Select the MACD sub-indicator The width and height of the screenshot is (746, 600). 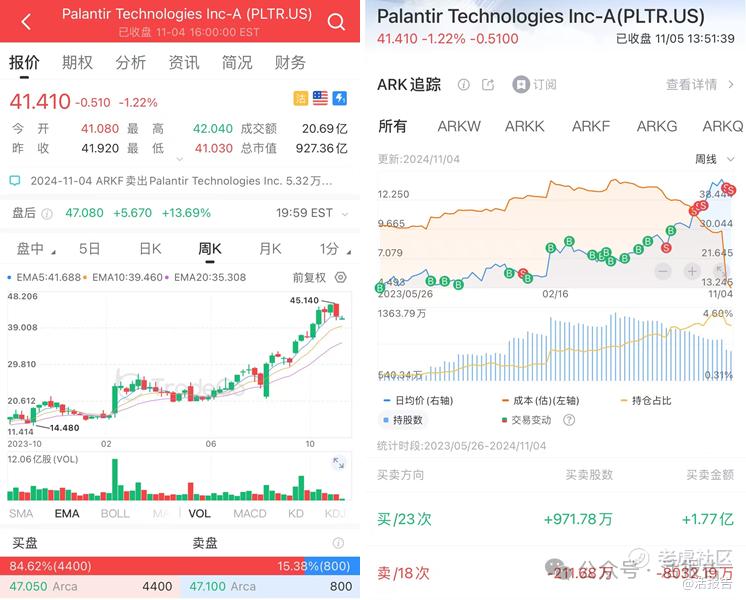(250, 513)
